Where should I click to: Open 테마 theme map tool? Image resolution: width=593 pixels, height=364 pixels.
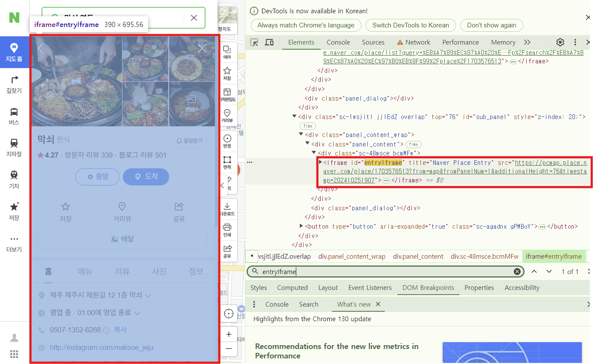(x=227, y=52)
